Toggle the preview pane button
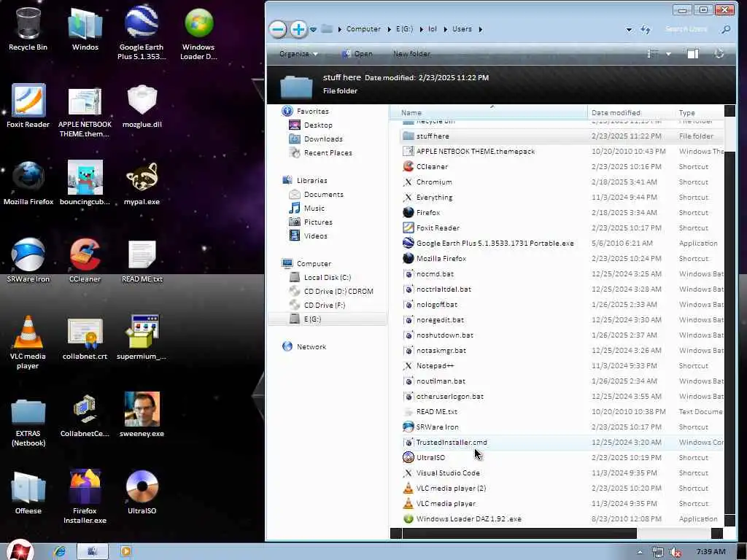Viewport: 747px width, 560px height. [x=693, y=54]
